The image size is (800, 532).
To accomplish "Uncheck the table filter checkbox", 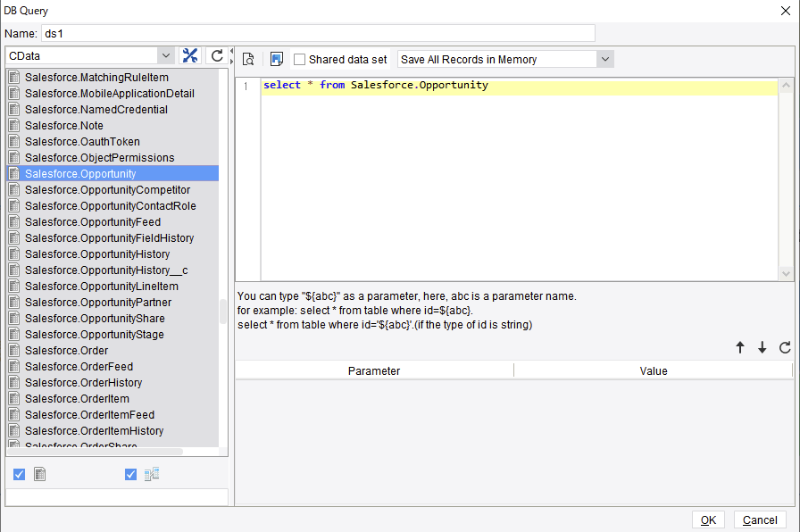I will click(20, 474).
